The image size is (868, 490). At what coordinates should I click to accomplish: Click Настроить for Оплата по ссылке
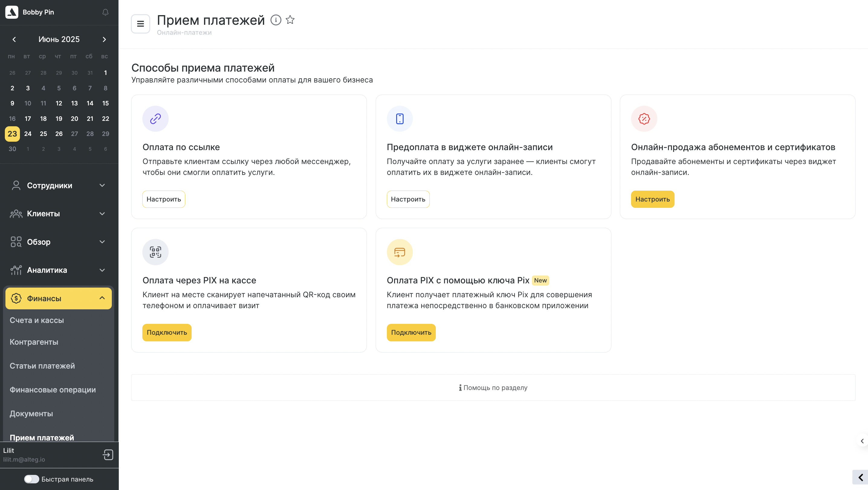coord(164,199)
